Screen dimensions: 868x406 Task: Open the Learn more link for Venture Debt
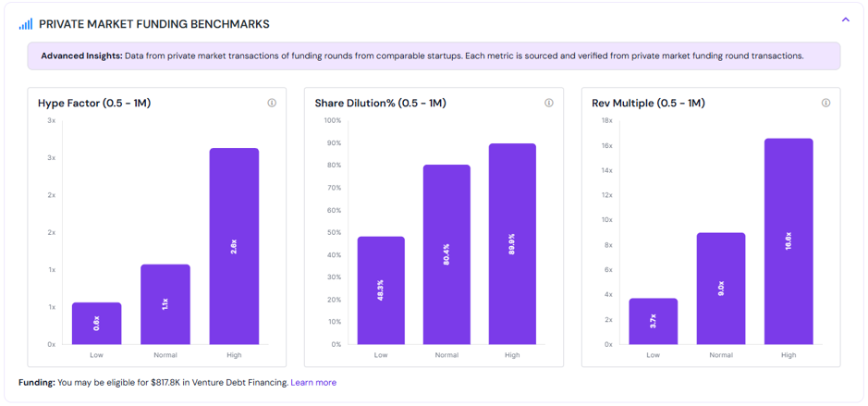tap(313, 383)
